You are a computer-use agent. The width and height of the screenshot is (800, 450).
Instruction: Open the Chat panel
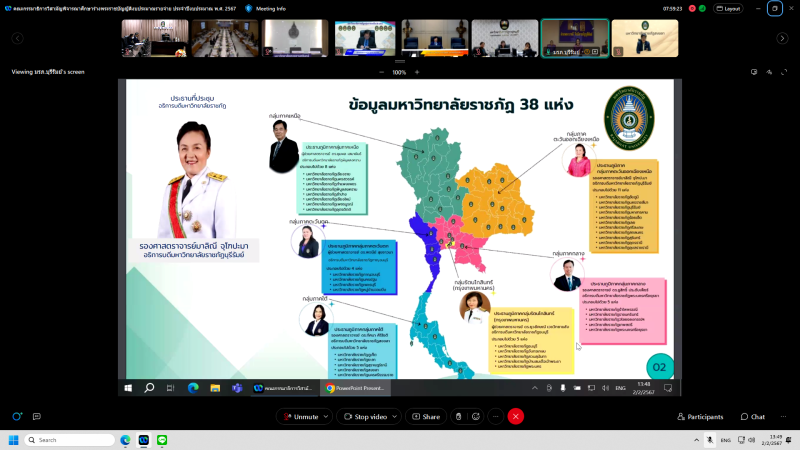752,416
